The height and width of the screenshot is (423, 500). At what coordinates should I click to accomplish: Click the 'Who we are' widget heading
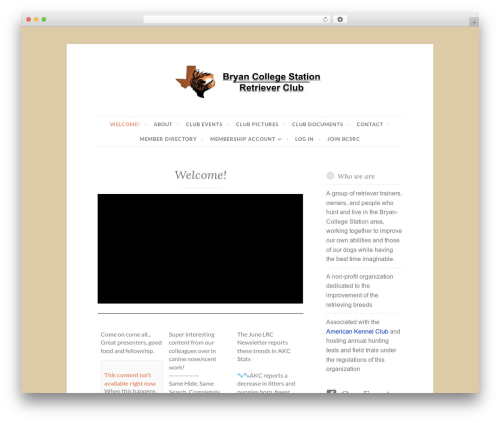click(x=356, y=176)
